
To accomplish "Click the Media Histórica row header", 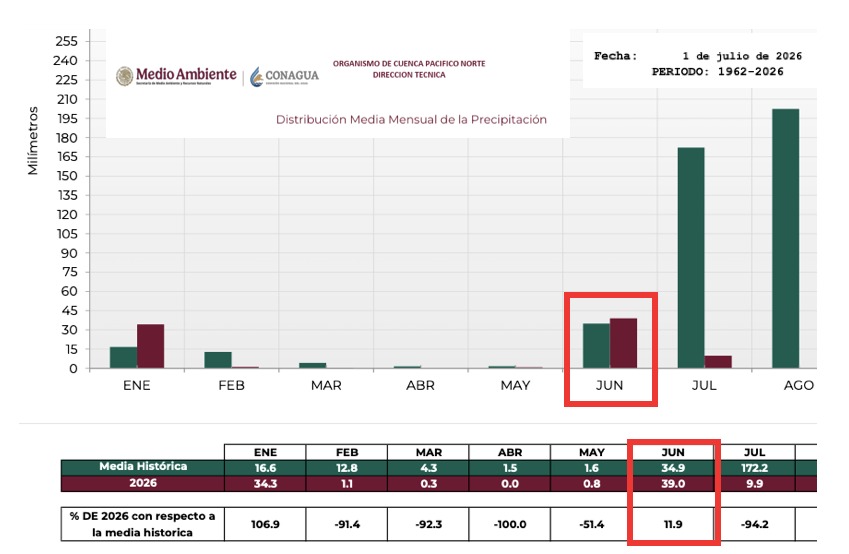I will (x=143, y=467).
